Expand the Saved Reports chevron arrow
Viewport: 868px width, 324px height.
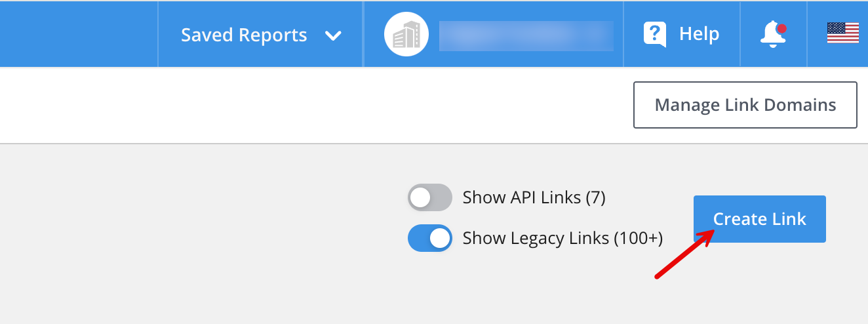click(x=333, y=35)
